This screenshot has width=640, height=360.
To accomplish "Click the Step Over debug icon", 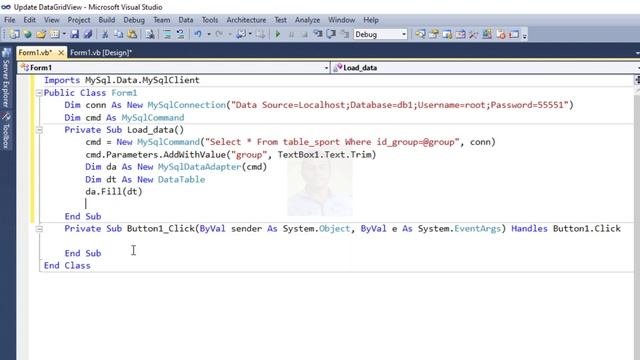I will pos(331,34).
